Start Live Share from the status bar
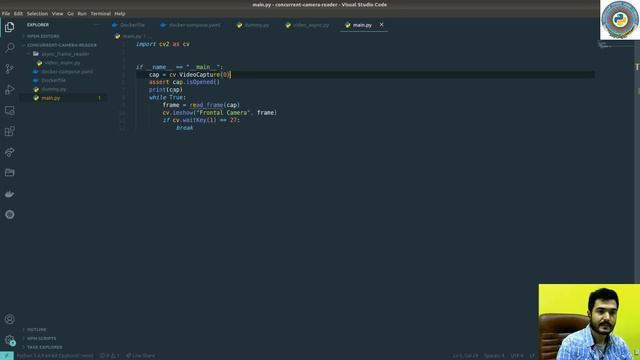Screen dimensions: 640x360 140,356
